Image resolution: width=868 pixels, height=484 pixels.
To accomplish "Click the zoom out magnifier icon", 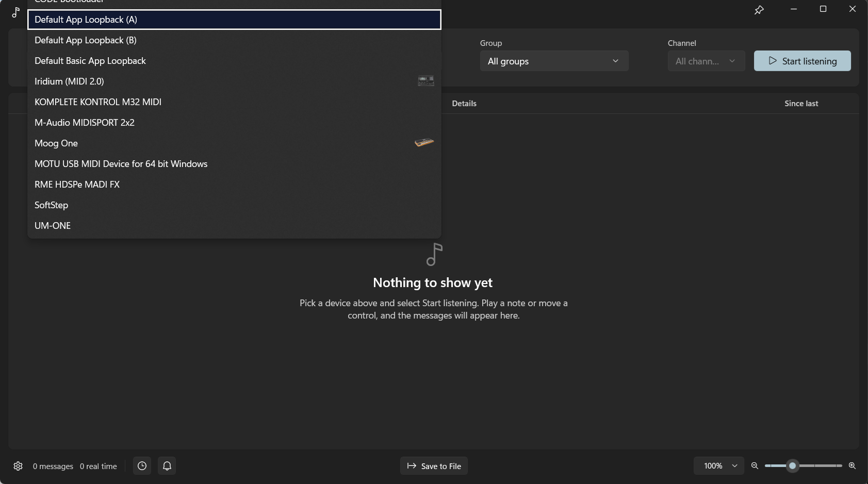I will pos(755,466).
